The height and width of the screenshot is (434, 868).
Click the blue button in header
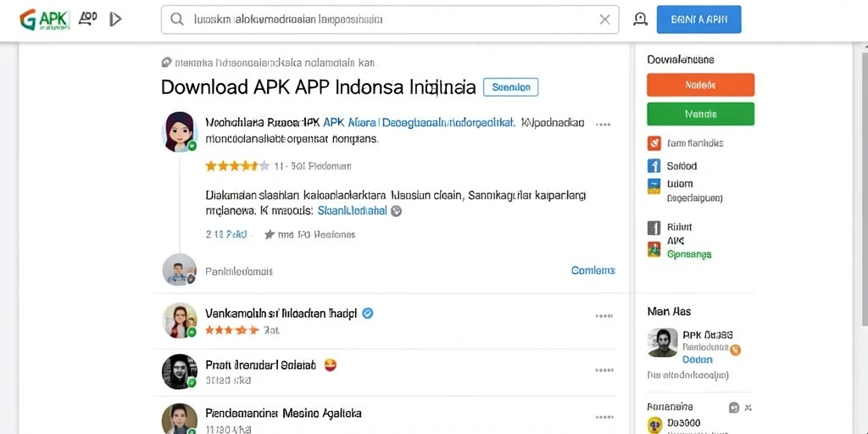click(x=698, y=19)
